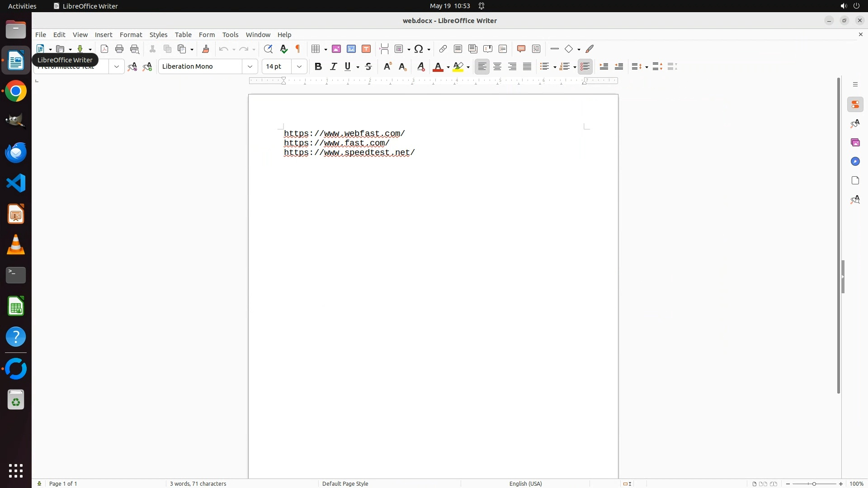Click the Insert Hyperlink icon
This screenshot has height=488, width=868.
tap(443, 49)
